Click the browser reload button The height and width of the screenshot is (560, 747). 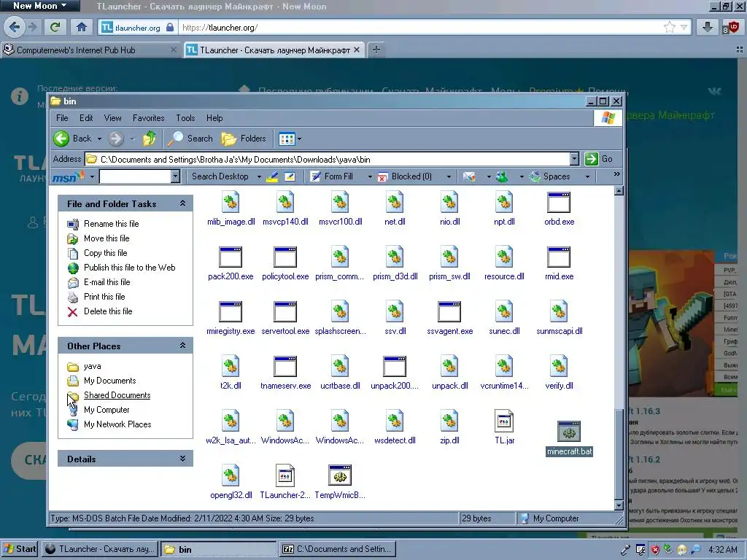pyautogui.click(x=55, y=27)
